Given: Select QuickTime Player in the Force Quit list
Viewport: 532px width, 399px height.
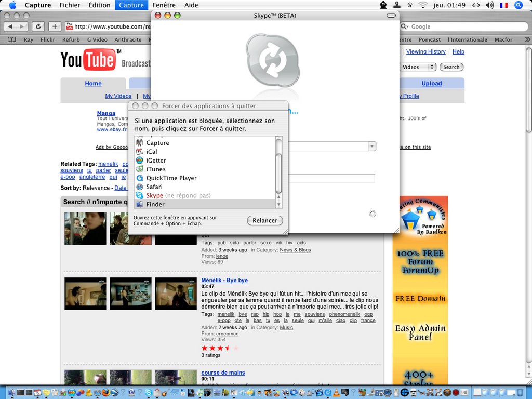Looking at the screenshot, I should (x=205, y=178).
